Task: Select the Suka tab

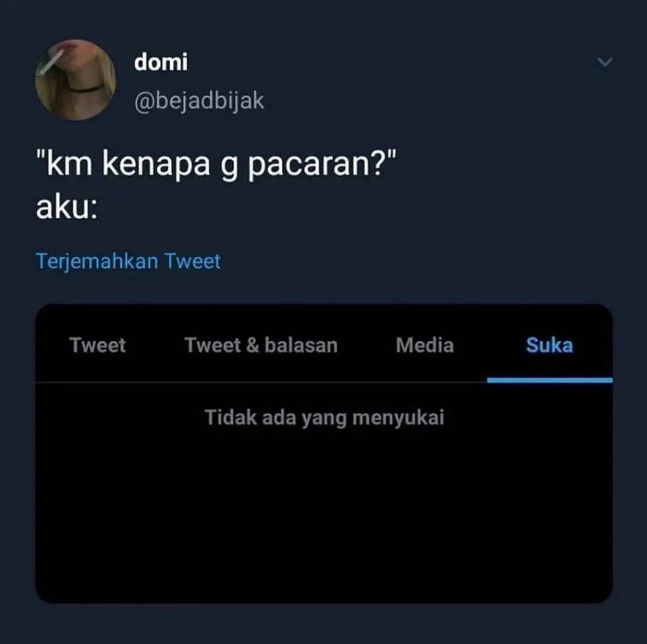Action: 549,345
